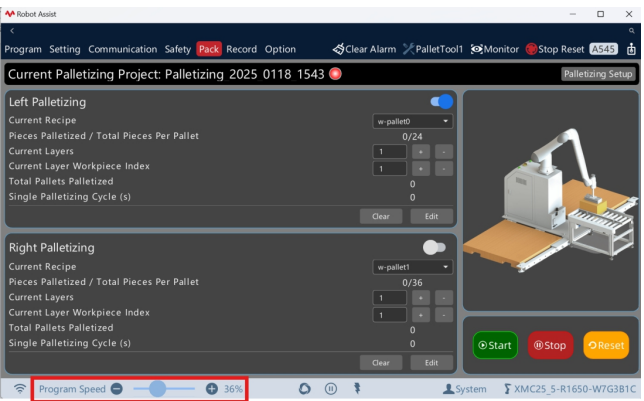
Task: Maximize the Robot Assist window
Action: tap(600, 14)
